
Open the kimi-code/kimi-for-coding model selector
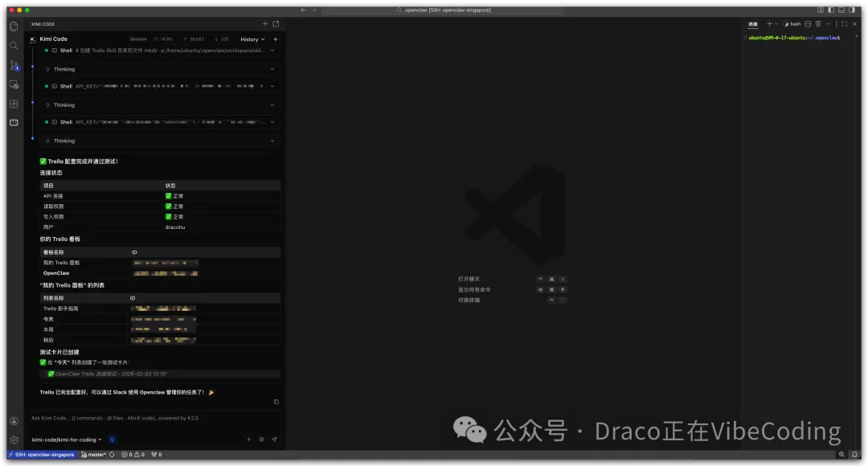pos(66,439)
